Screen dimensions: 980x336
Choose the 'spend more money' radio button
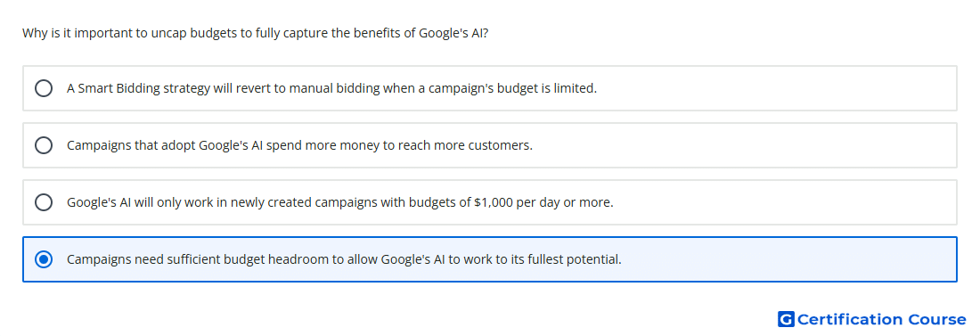click(44, 145)
